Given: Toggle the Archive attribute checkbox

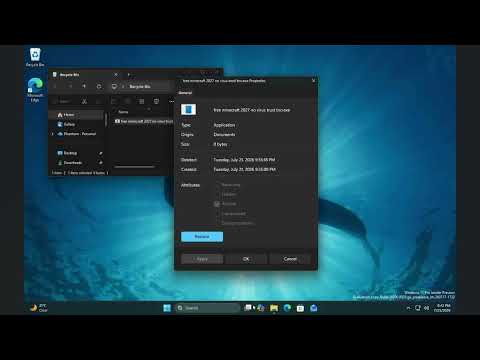Looking at the screenshot, I should tap(217, 204).
